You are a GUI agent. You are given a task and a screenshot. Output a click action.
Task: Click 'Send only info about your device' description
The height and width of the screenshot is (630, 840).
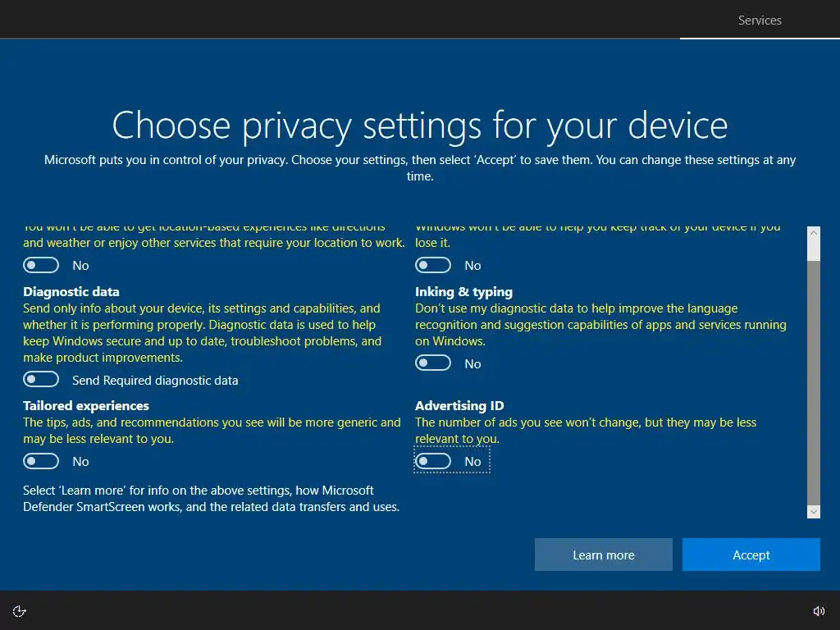203,333
